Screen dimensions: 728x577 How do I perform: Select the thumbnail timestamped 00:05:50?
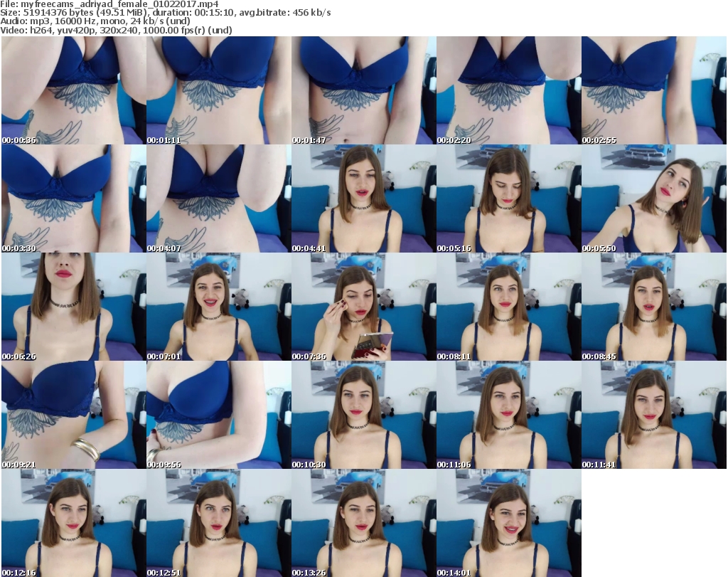click(x=654, y=198)
